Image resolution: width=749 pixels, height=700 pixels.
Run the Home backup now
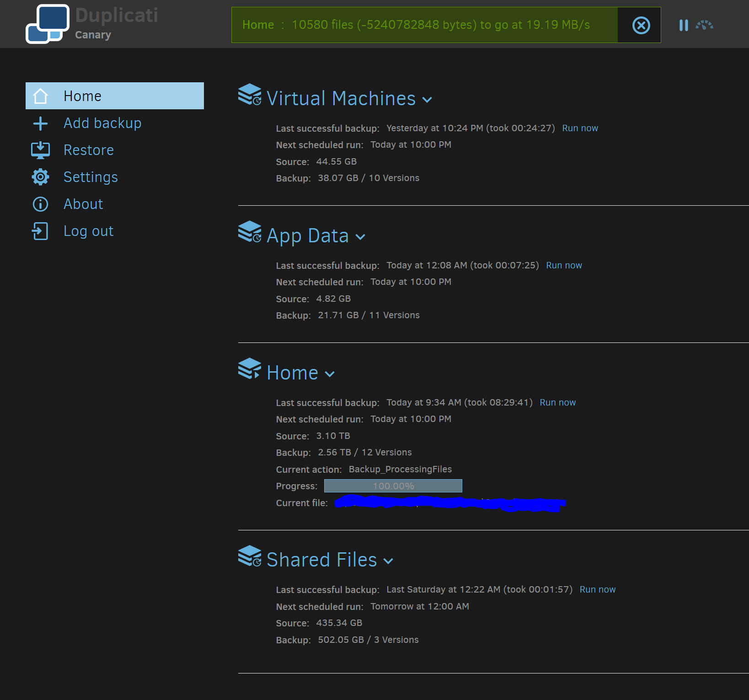pos(557,403)
